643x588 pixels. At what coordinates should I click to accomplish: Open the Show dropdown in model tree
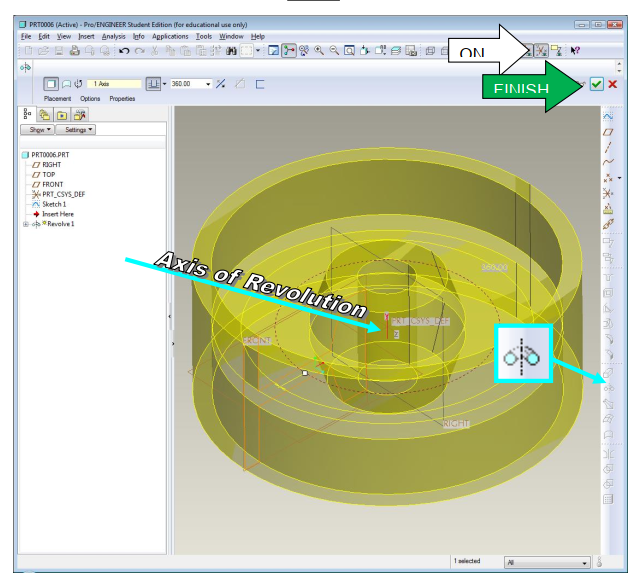pos(39,129)
